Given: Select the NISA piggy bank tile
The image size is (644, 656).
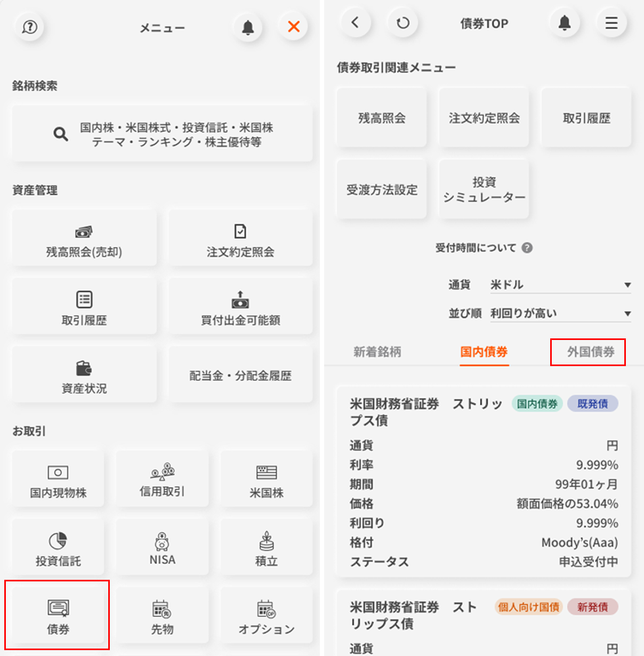Looking at the screenshot, I should (162, 547).
